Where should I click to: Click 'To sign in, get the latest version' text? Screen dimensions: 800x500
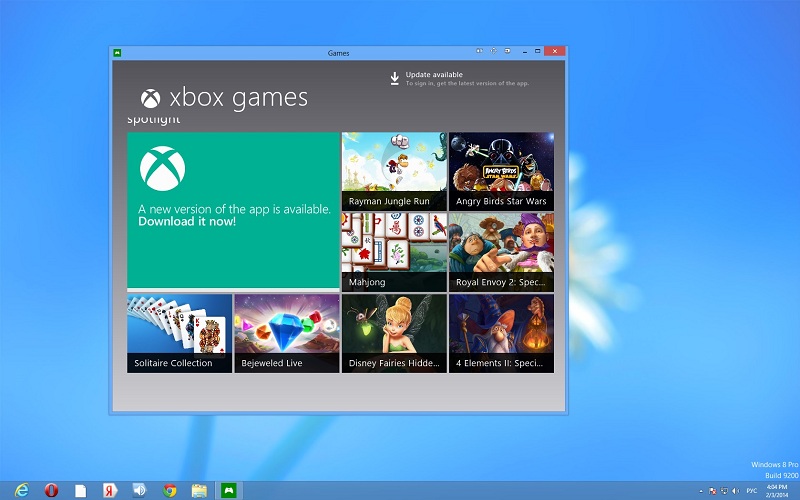click(467, 83)
